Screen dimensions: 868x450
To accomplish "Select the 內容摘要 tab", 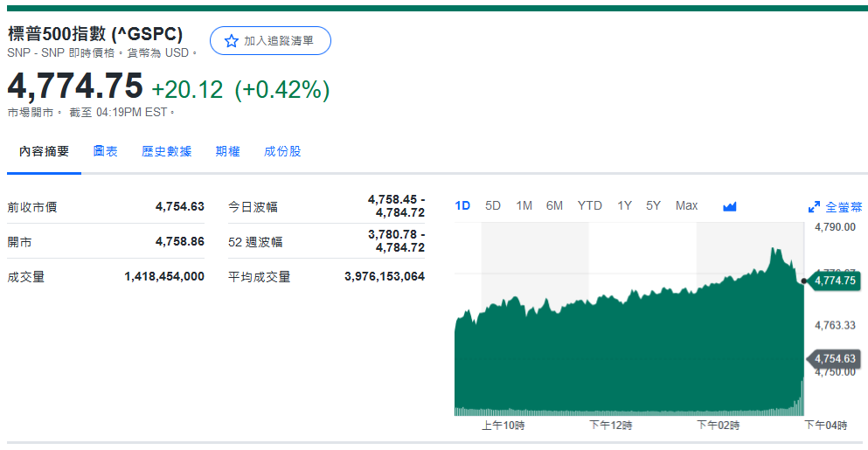I will [x=45, y=151].
